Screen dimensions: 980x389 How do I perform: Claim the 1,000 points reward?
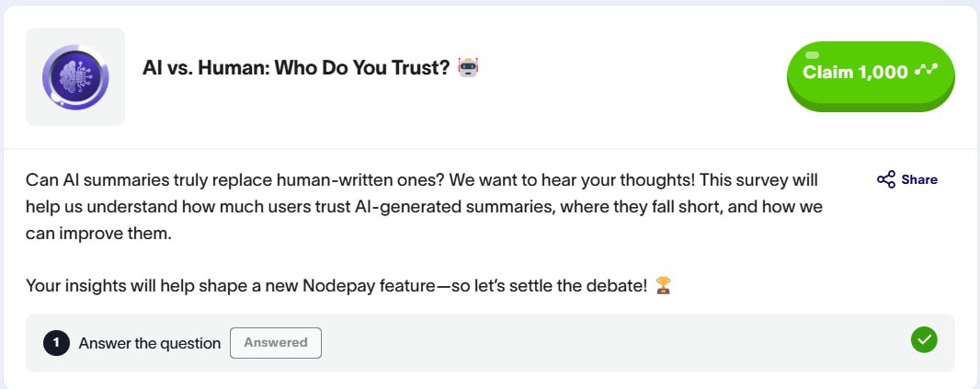tap(871, 75)
